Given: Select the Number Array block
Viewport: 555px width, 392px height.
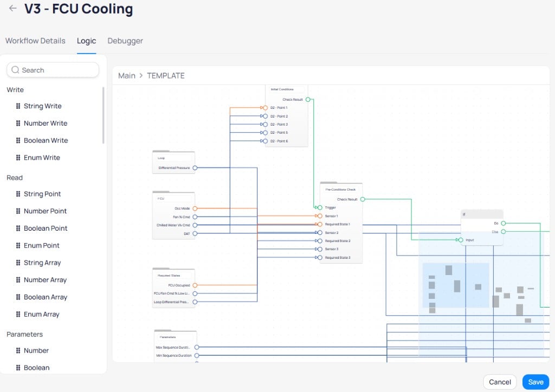Looking at the screenshot, I should coord(45,280).
